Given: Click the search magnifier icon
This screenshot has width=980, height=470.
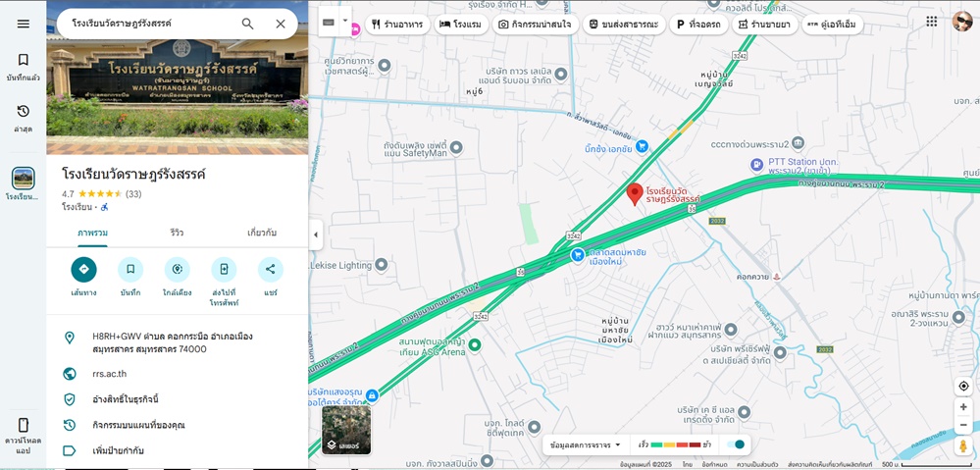Looking at the screenshot, I should (247, 24).
